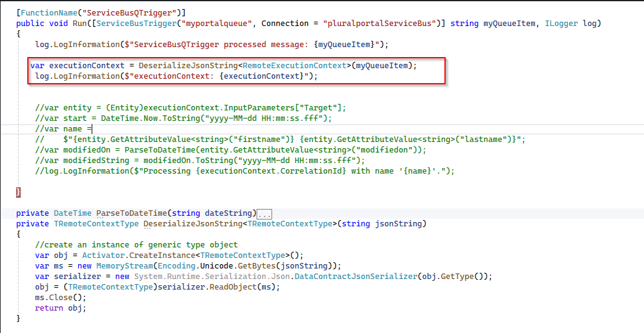Expand the collapsed ParseToDateTime method body
Viewport: 644px width, 333px height.
tap(264, 214)
